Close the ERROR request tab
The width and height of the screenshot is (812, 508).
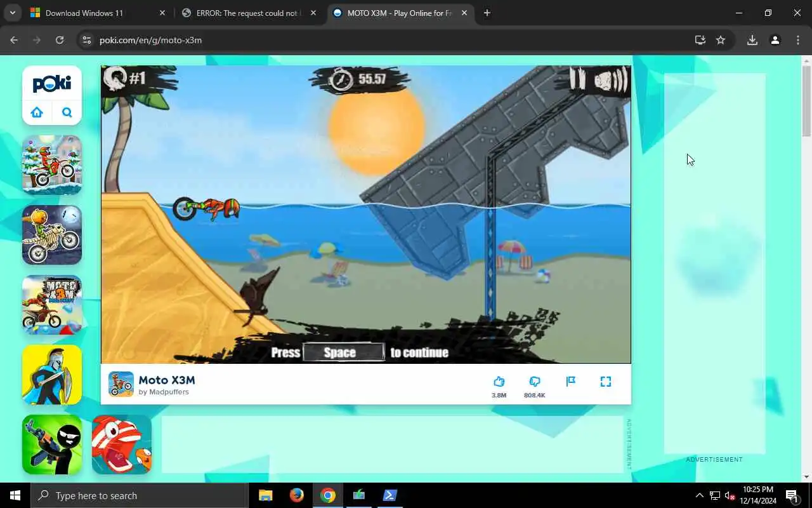click(313, 13)
